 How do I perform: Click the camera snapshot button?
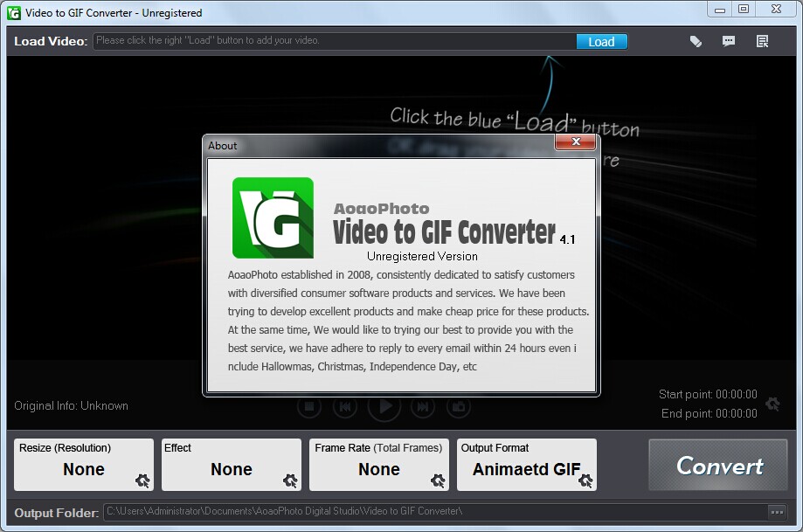[x=459, y=406]
